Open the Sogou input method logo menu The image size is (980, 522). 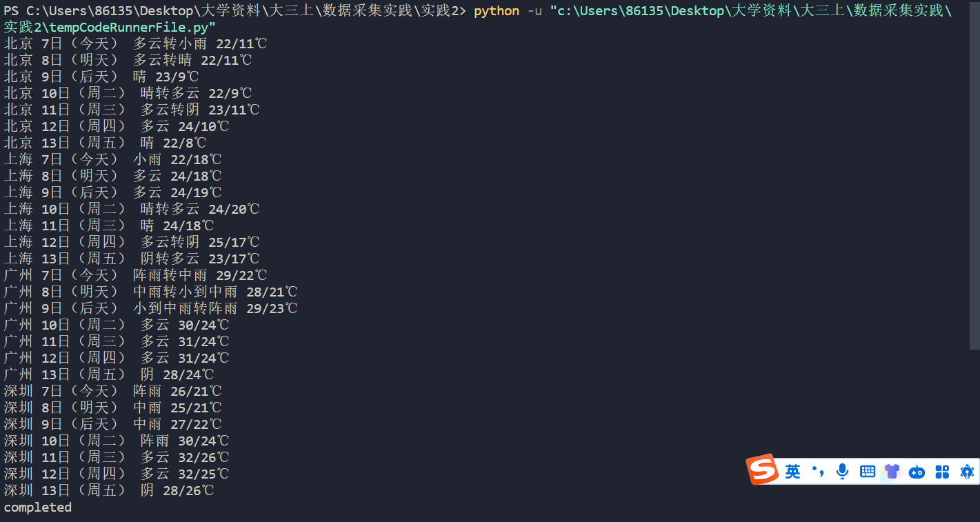(x=763, y=470)
